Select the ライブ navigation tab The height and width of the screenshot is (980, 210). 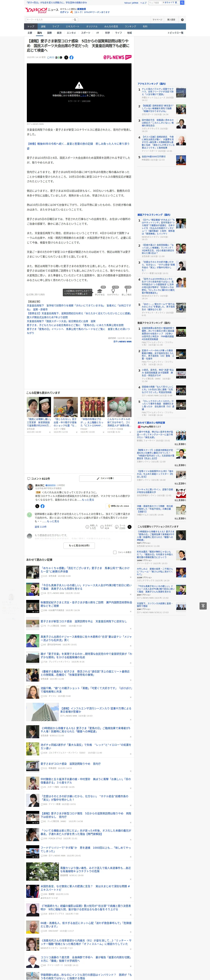56,26
